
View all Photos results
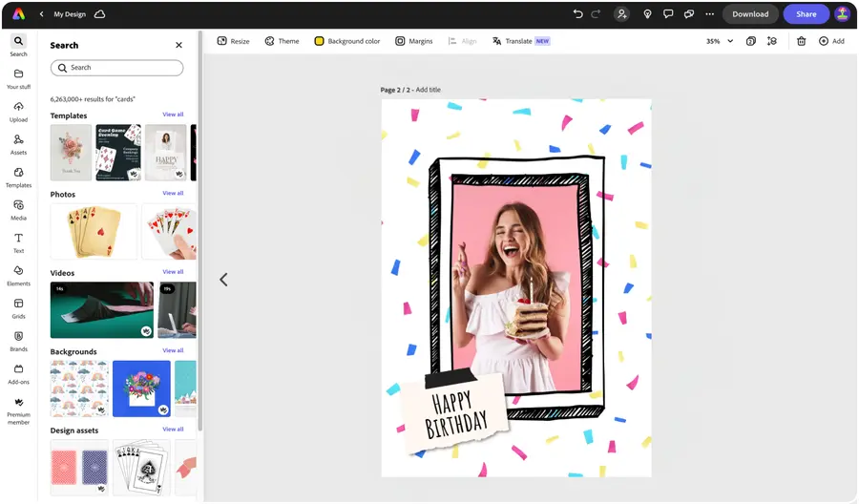(x=173, y=193)
